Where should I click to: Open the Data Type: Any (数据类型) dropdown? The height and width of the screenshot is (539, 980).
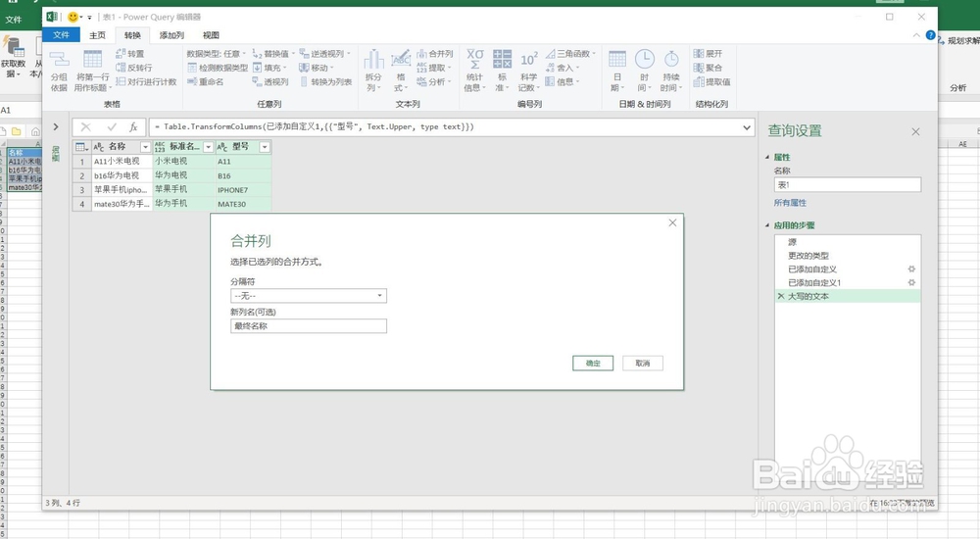pos(217,54)
